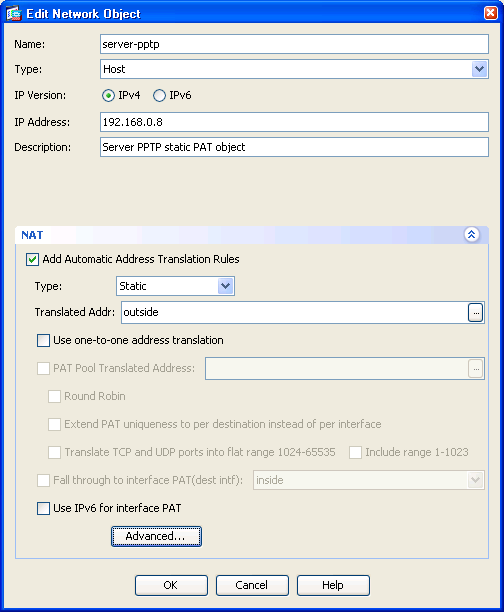The image size is (504, 612).
Task: Browse for the Translated Addr using the ellipsis button
Action: click(x=476, y=313)
